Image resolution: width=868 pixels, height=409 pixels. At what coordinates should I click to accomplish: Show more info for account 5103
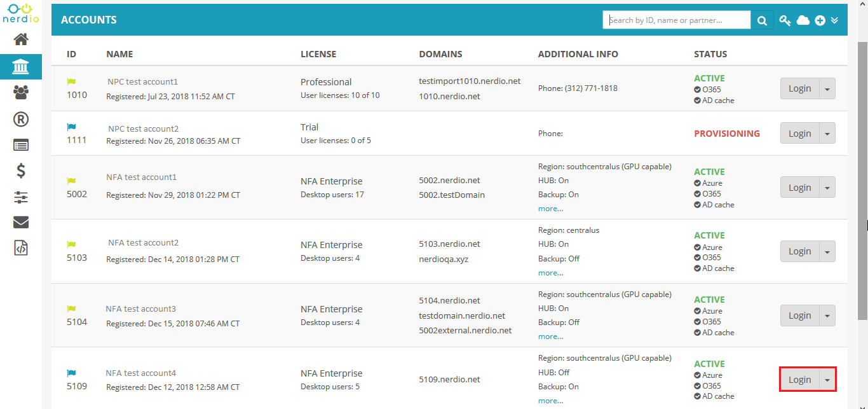[x=550, y=273]
